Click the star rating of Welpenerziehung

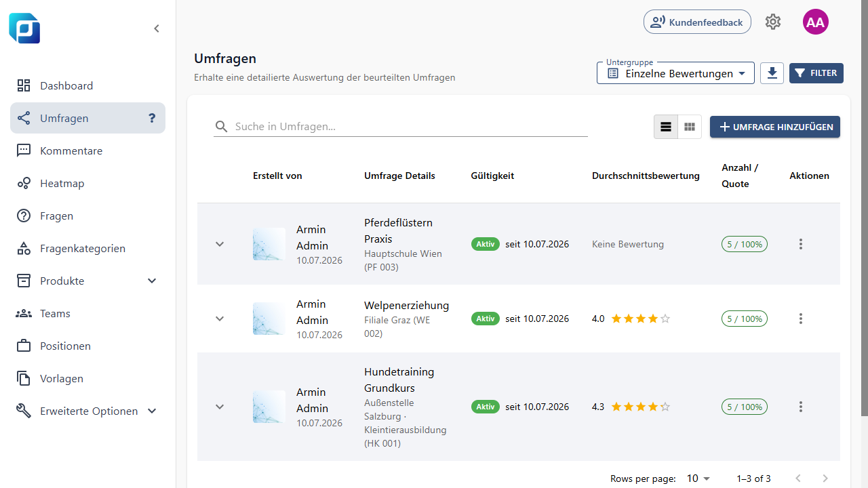[x=640, y=319]
